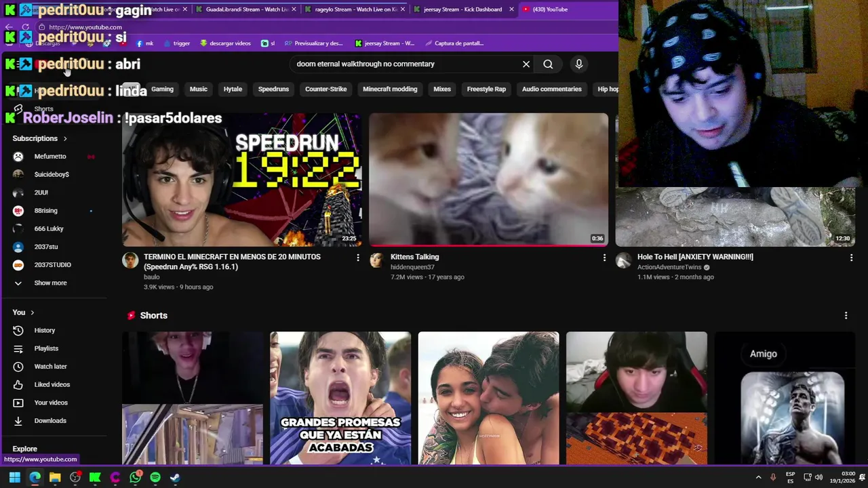Open the GRANDES PROMESAS Shorts thumbnail

coord(340,399)
